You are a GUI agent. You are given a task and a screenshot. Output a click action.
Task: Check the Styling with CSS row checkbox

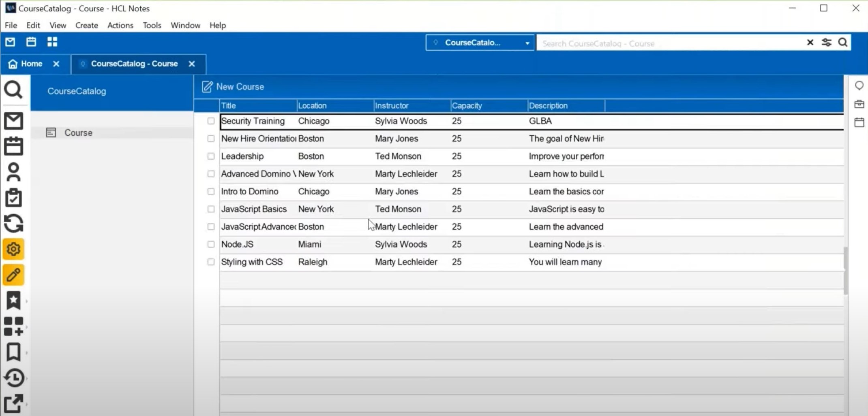(x=211, y=262)
